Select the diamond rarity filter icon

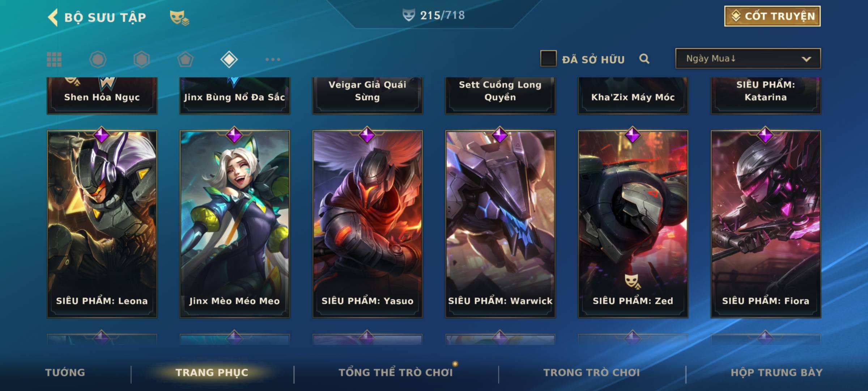(x=229, y=59)
